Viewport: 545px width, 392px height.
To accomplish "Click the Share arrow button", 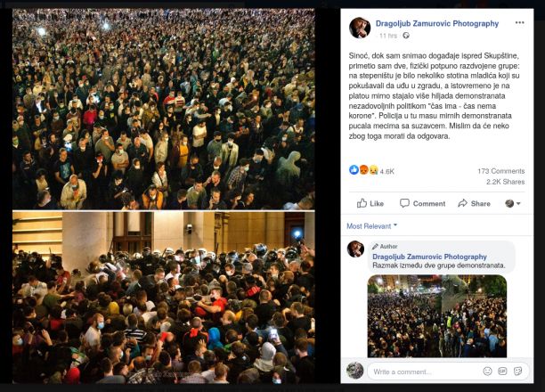I will [x=474, y=203].
